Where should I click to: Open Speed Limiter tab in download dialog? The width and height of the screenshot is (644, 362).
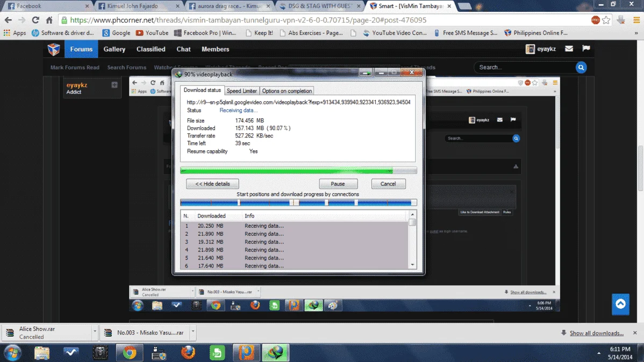point(241,91)
